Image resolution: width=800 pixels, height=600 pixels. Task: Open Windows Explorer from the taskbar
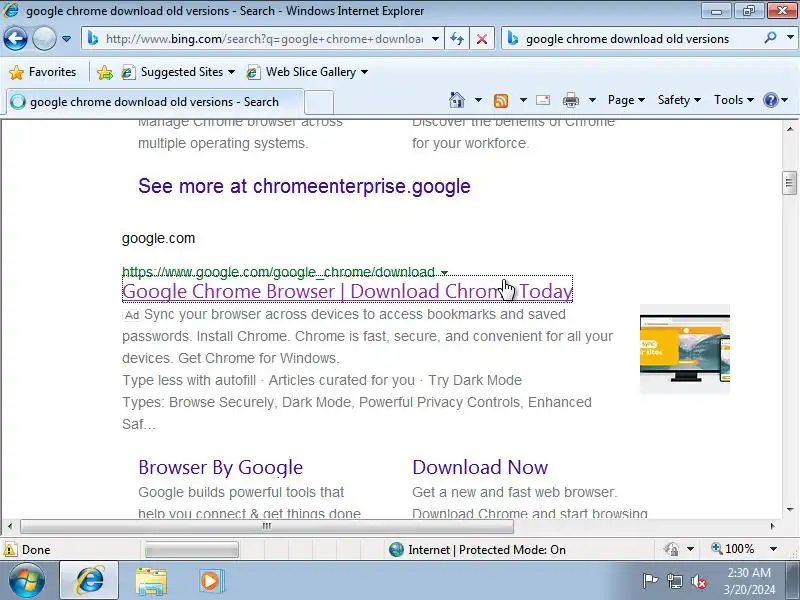(x=151, y=581)
